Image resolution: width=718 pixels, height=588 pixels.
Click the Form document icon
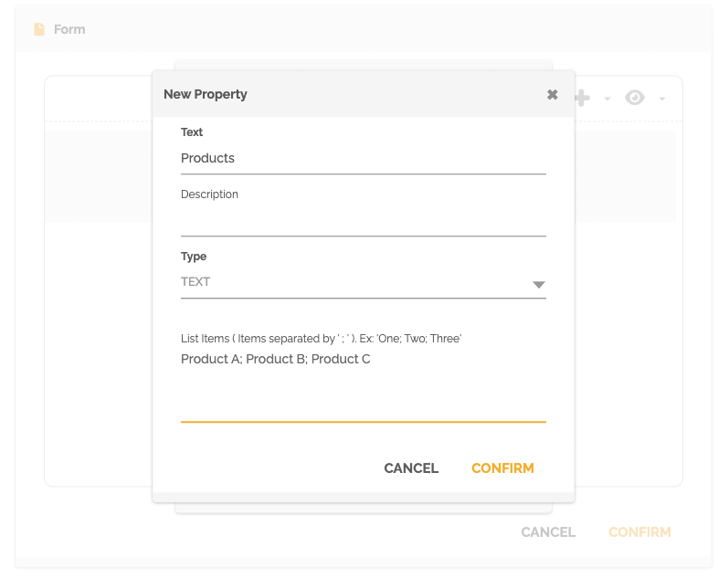[x=39, y=29]
